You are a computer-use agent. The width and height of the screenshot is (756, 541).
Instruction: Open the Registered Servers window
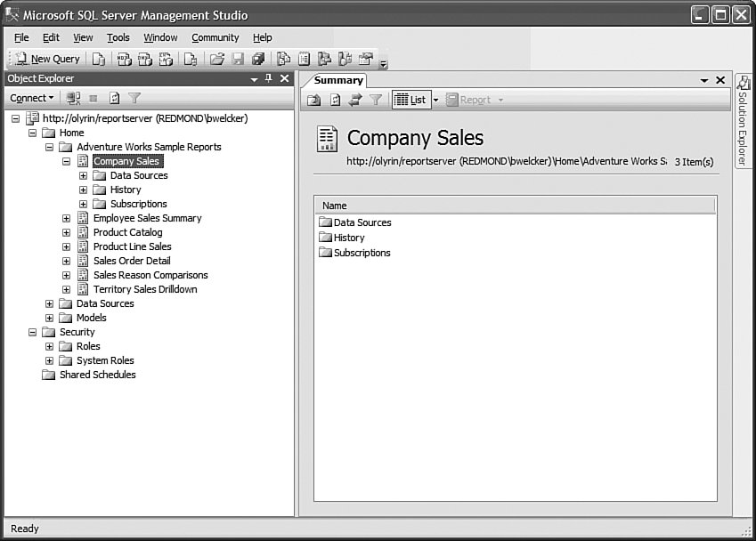283,59
